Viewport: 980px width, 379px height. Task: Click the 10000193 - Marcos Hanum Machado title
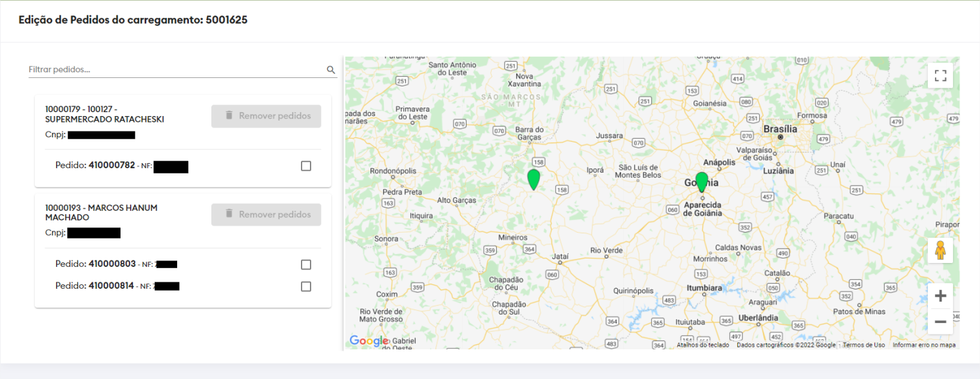click(x=101, y=213)
